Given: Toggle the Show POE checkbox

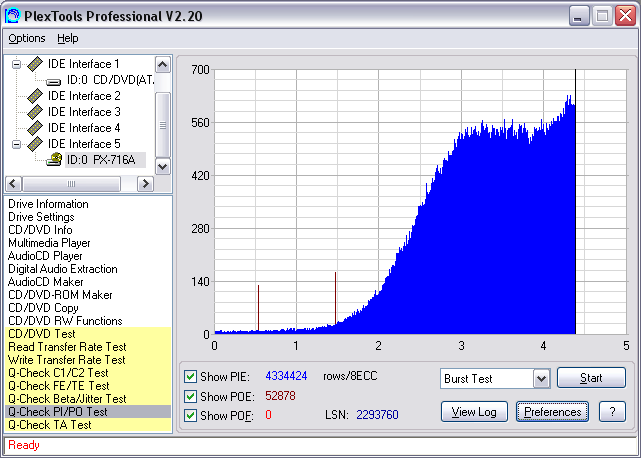Looking at the screenshot, I should pos(190,396).
